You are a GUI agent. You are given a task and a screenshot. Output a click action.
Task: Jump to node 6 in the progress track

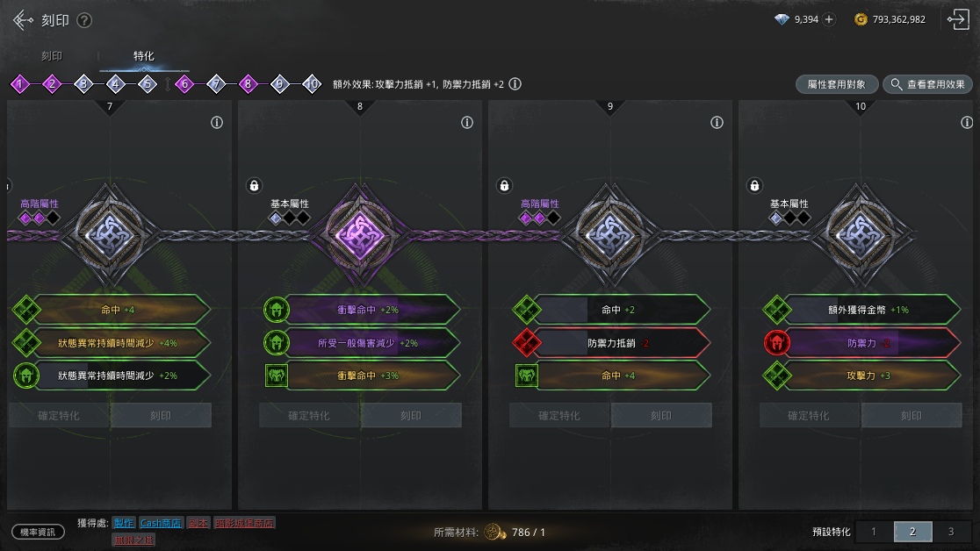[x=184, y=83]
